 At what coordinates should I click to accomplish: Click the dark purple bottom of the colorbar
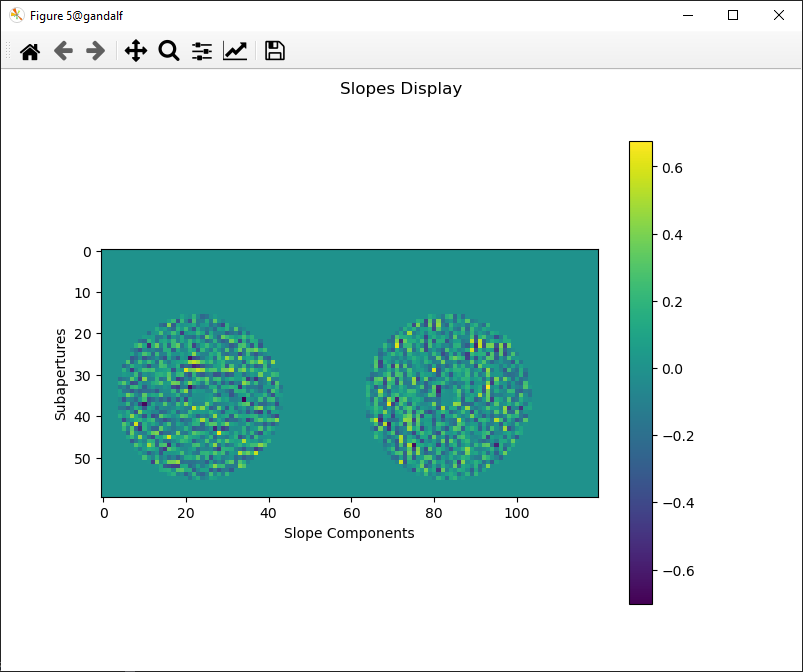pos(640,597)
